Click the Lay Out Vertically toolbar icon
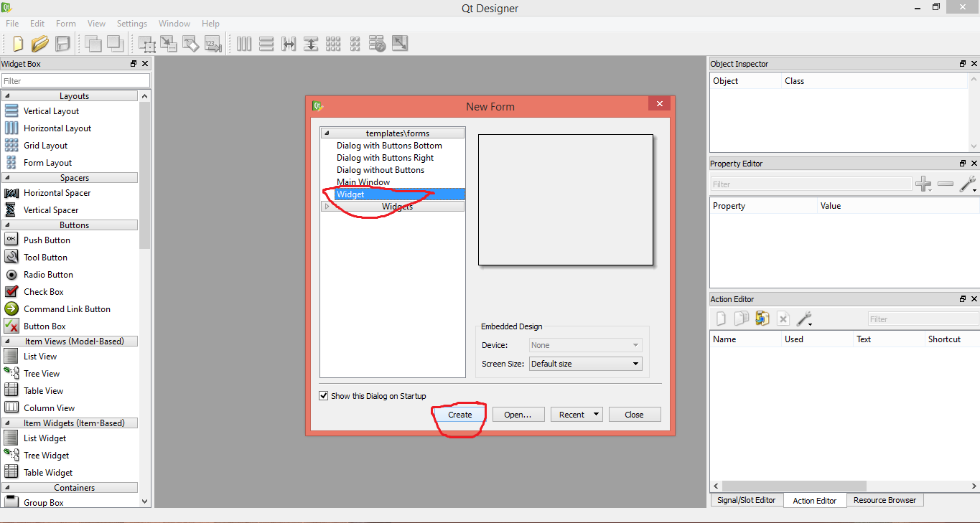980x523 pixels. point(266,43)
